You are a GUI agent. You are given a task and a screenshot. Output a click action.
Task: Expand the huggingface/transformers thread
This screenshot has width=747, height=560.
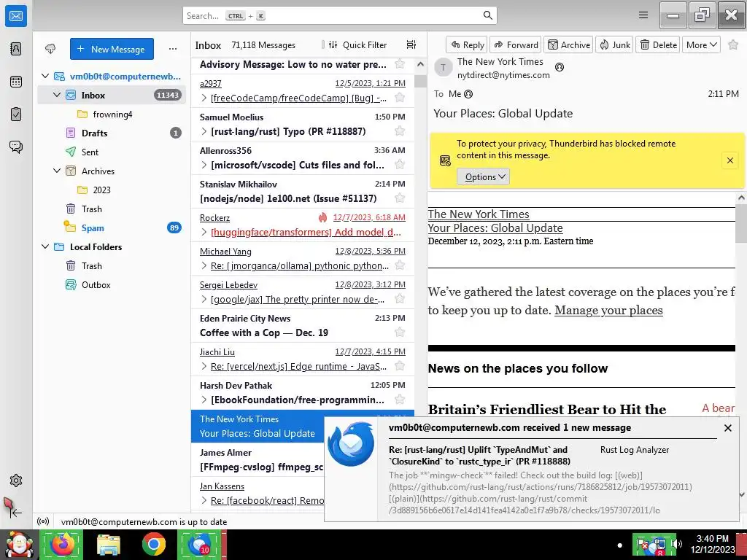(204, 233)
